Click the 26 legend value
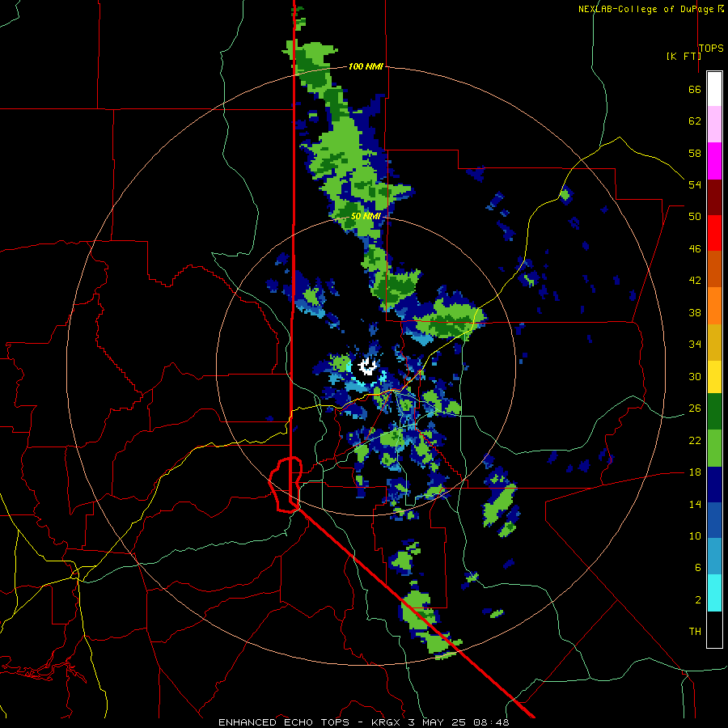The image size is (728, 728). (x=695, y=408)
